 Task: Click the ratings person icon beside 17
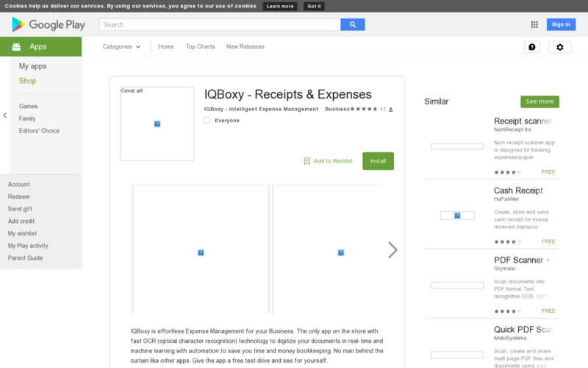pyautogui.click(x=391, y=109)
